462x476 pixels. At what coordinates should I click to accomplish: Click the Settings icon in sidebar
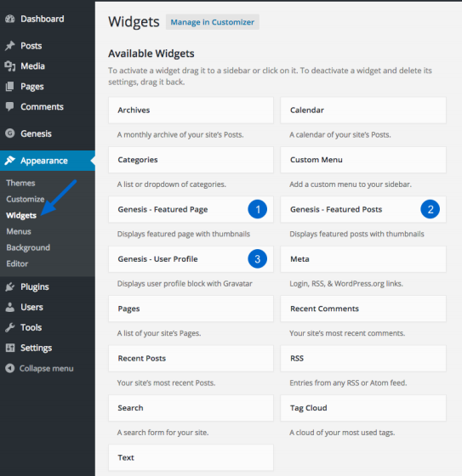[9, 348]
